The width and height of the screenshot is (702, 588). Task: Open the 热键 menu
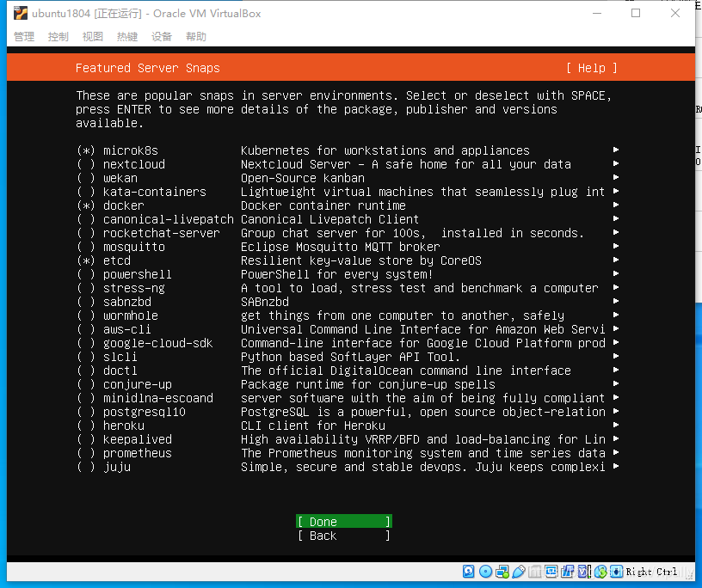click(x=127, y=37)
